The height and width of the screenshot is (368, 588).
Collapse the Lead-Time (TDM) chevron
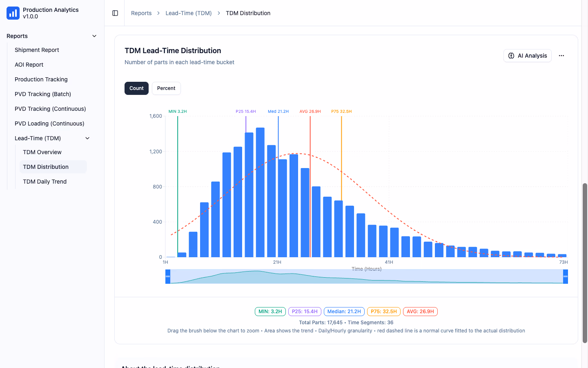(87, 138)
